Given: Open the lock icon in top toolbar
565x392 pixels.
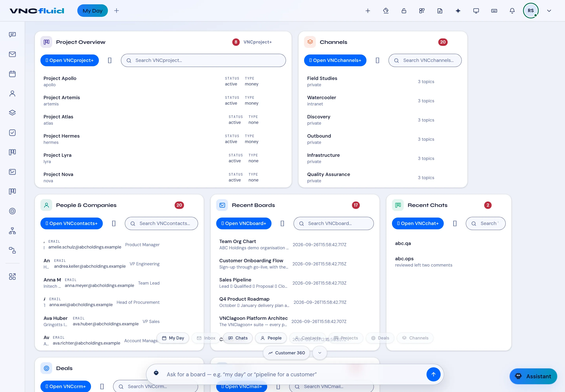Looking at the screenshot, I should [x=404, y=11].
